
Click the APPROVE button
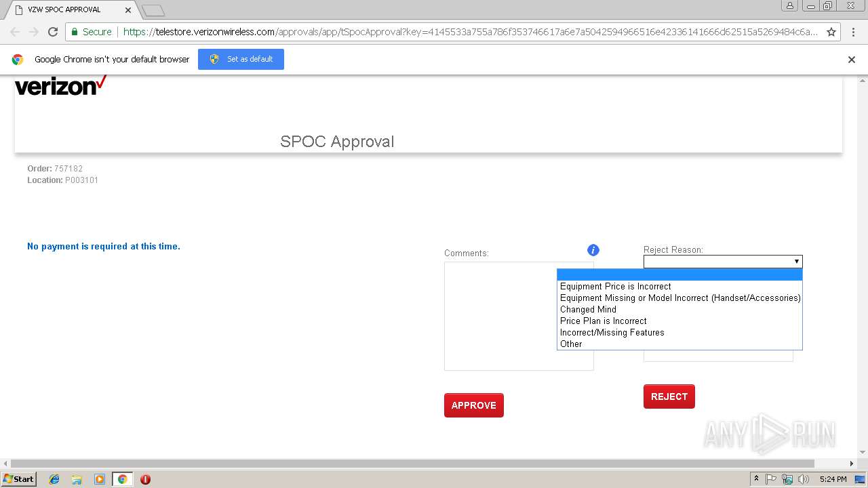coord(474,405)
